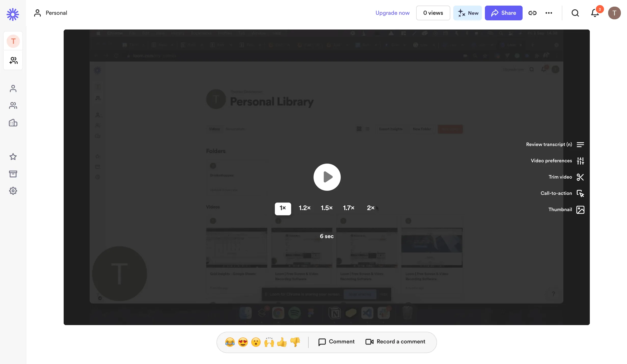Open the workspace buildings icon in sidebar
The width and height of the screenshot is (627, 364).
[13, 123]
